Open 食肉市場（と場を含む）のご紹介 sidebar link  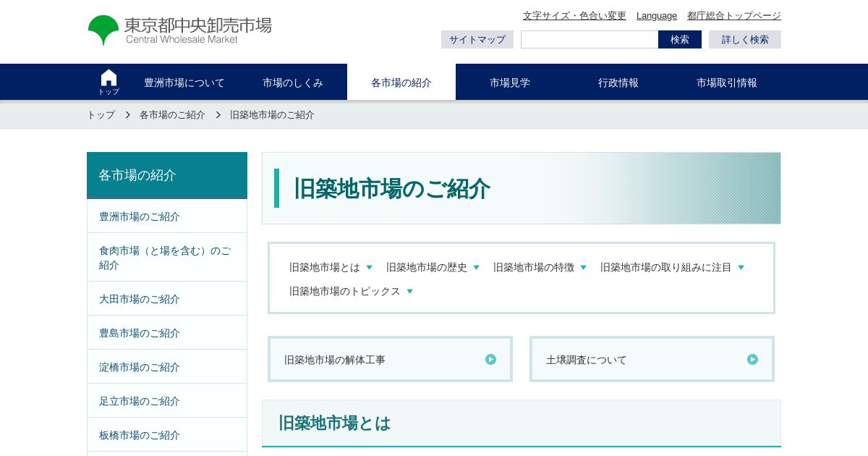(167, 258)
